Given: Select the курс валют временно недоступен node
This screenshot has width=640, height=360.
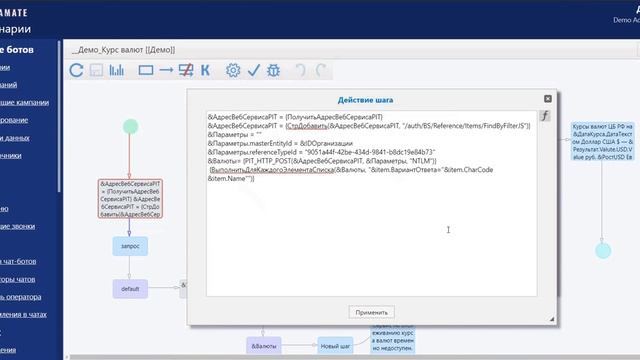Looking at the screenshot, I should (x=393, y=339).
